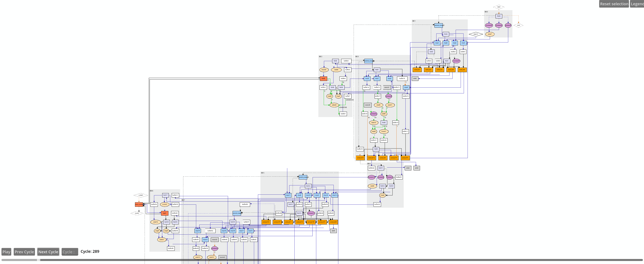Select the cond_br14 node

click(266, 222)
